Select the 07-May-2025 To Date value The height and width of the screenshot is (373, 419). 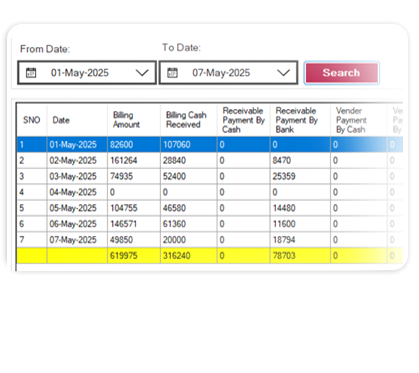tap(221, 73)
